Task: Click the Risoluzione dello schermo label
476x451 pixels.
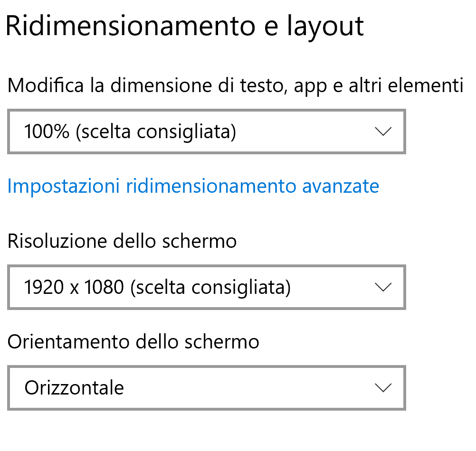Action: pos(122,241)
